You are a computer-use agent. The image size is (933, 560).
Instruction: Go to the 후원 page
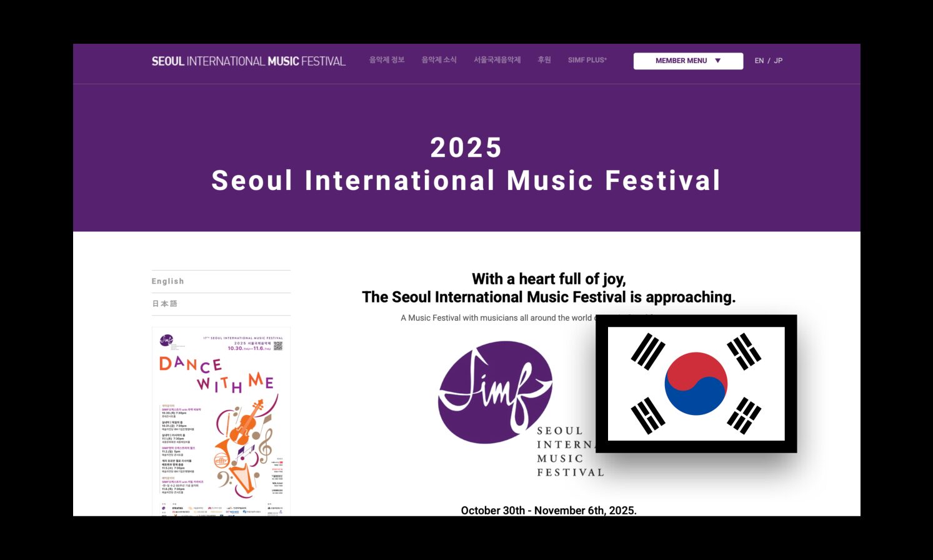click(544, 60)
